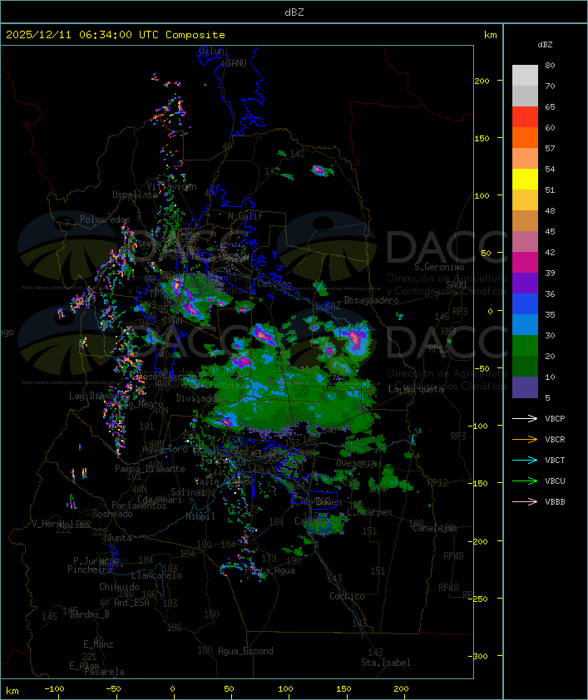Click the VBCU legend label

coord(555,481)
